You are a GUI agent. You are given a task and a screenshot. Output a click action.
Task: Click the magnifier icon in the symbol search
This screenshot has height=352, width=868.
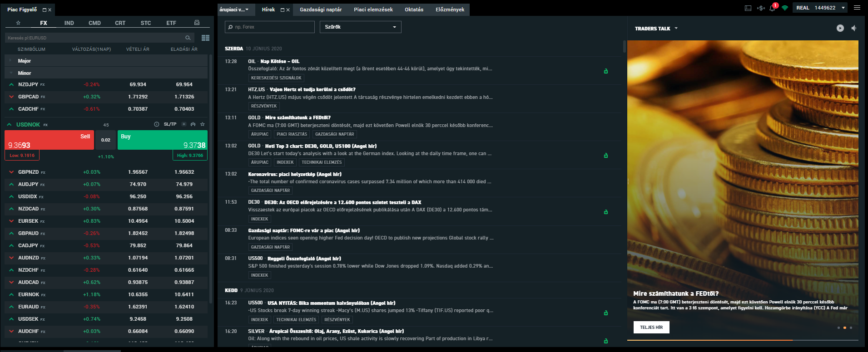pyautogui.click(x=188, y=38)
